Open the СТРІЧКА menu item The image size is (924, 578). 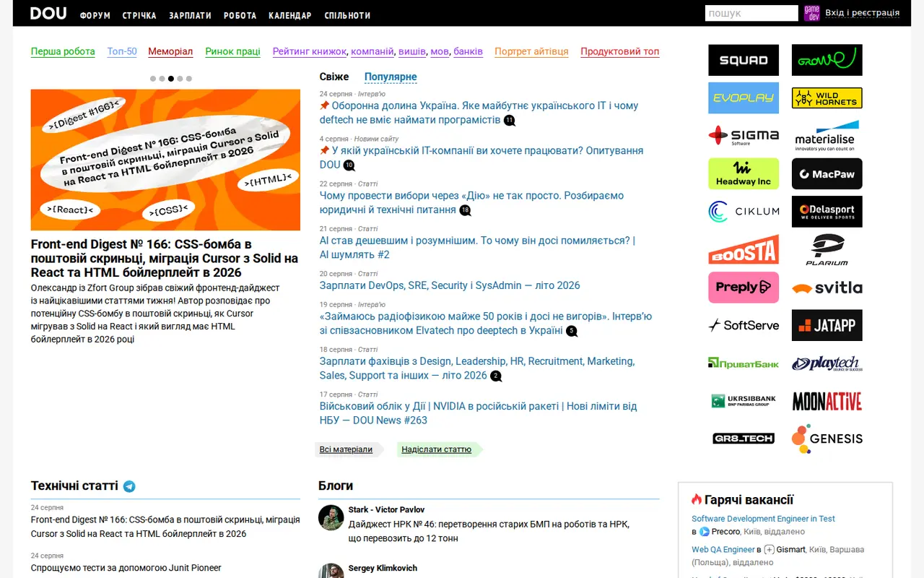(x=139, y=15)
